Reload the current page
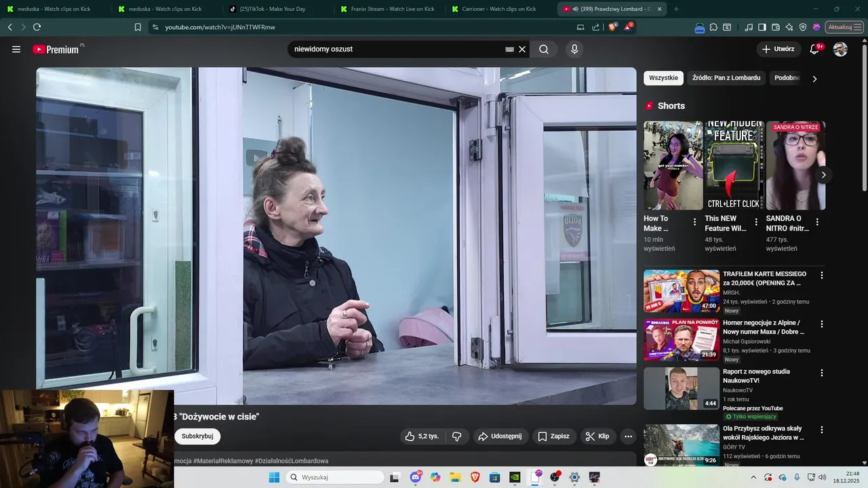This screenshot has width=868, height=488. point(37,27)
